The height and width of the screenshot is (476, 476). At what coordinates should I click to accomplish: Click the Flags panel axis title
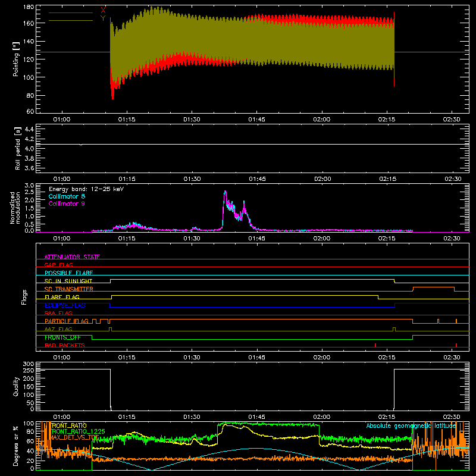tap(24, 297)
